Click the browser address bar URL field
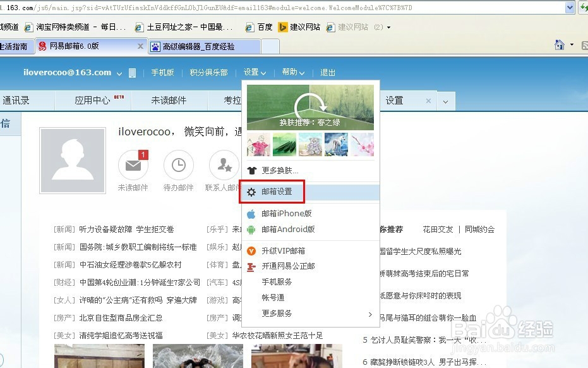Image resolution: width=588 pixels, height=368 pixels. (281, 8)
